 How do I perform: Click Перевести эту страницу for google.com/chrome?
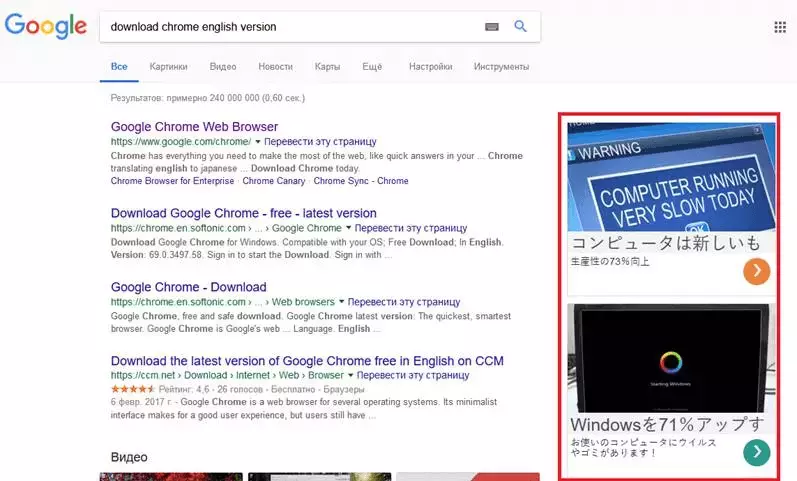(320, 141)
